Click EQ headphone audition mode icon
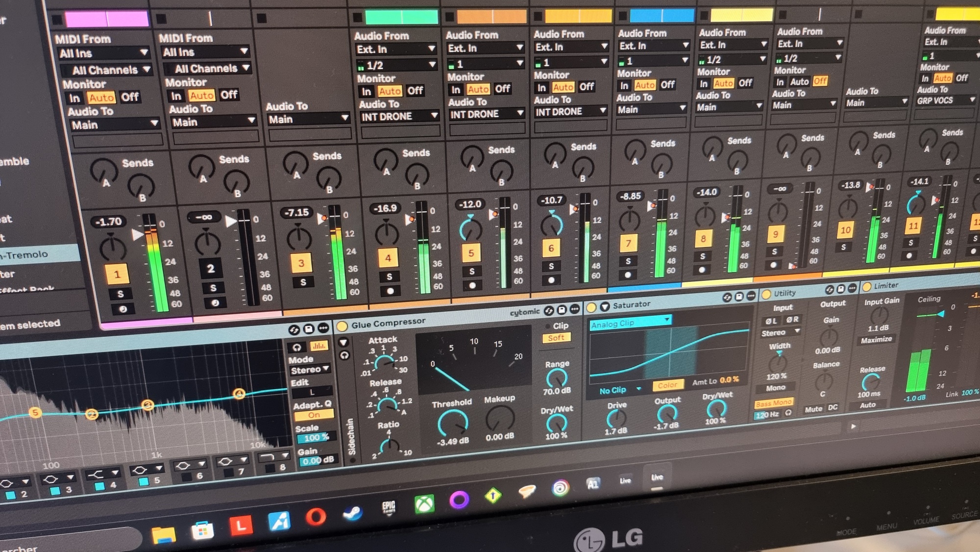Image resolution: width=980 pixels, height=552 pixels. click(297, 347)
